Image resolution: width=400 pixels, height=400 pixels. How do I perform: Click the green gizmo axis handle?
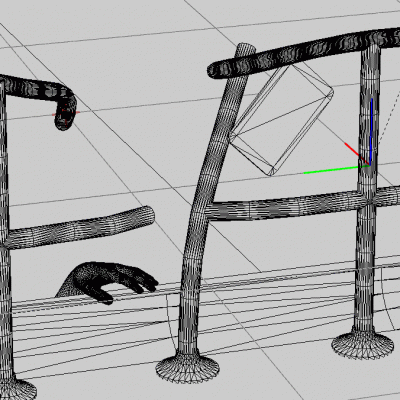coord(332,170)
